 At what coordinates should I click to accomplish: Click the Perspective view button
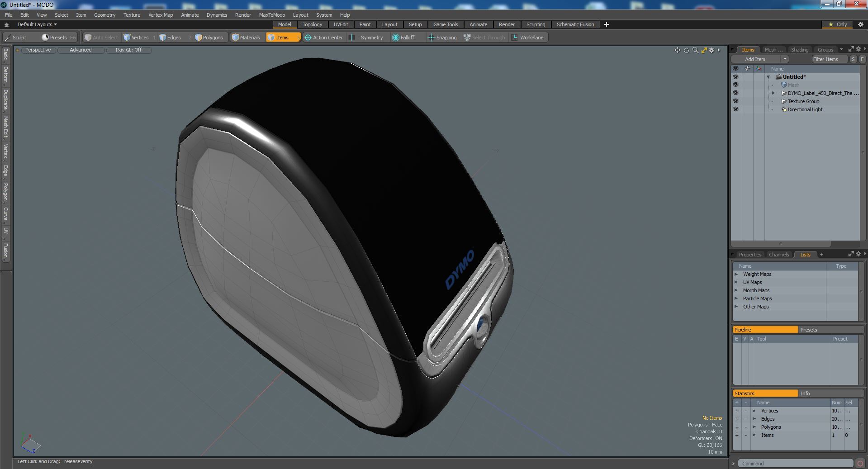pos(38,50)
